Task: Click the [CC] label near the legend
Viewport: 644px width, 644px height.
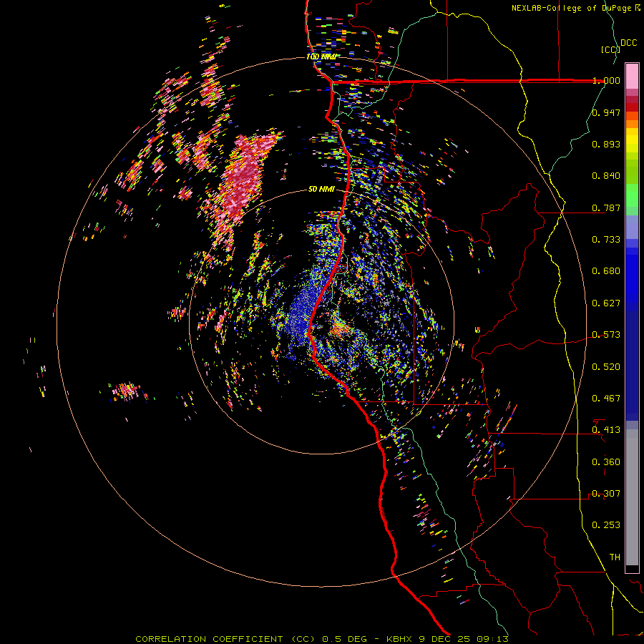Action: (610, 49)
